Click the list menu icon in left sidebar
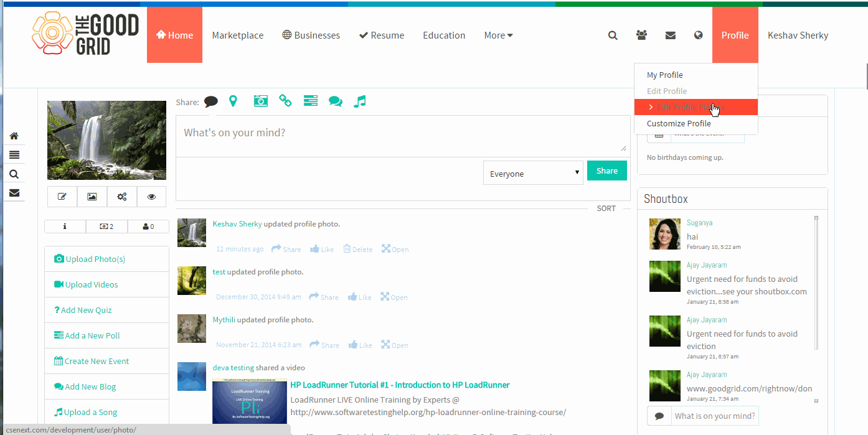This screenshot has height=435, width=868. click(x=14, y=155)
